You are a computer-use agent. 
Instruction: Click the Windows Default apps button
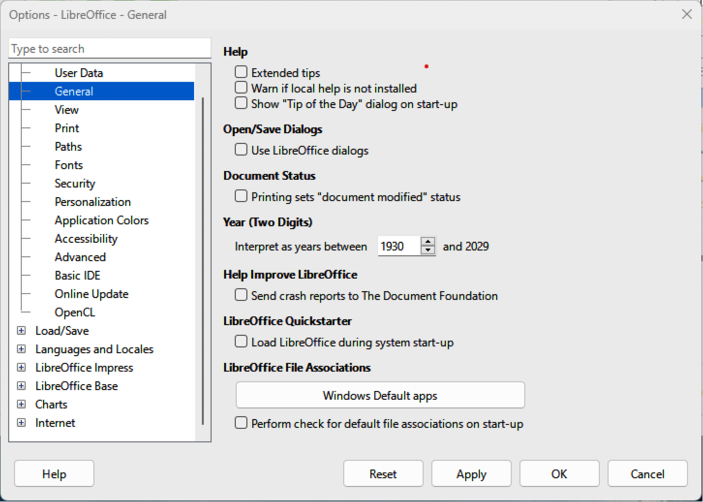[380, 396]
